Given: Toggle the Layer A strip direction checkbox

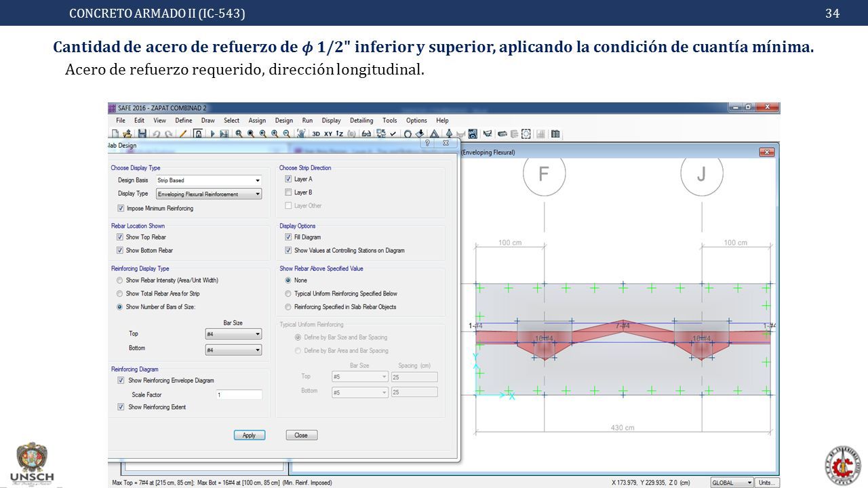Looking at the screenshot, I should tap(288, 179).
